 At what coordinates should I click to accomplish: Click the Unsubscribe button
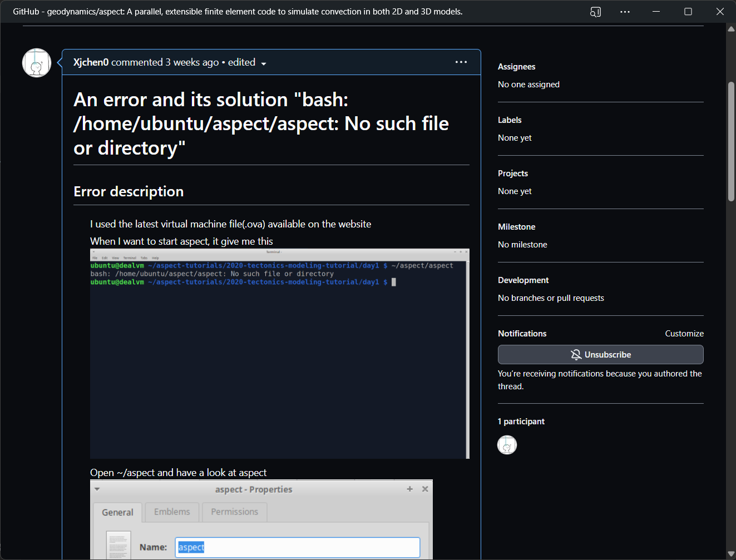click(x=600, y=355)
